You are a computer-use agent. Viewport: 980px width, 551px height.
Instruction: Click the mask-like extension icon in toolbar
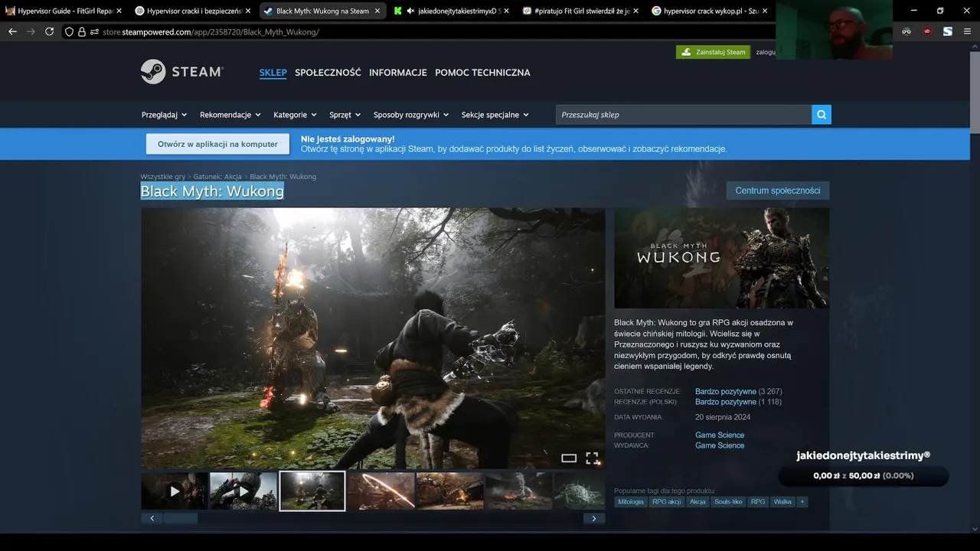(906, 31)
